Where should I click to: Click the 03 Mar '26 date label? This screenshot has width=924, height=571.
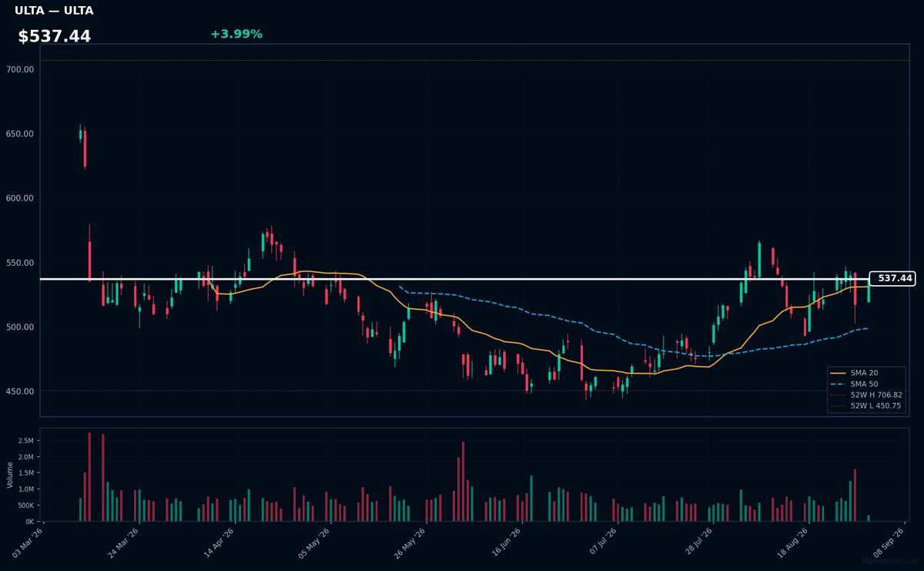coord(29,542)
